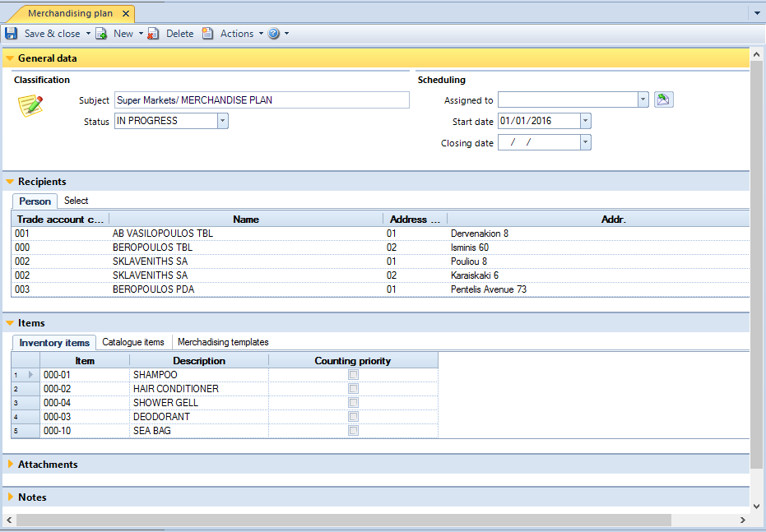Screen dimensions: 766x532
Task: Click the Select recipients button
Action: tap(77, 201)
